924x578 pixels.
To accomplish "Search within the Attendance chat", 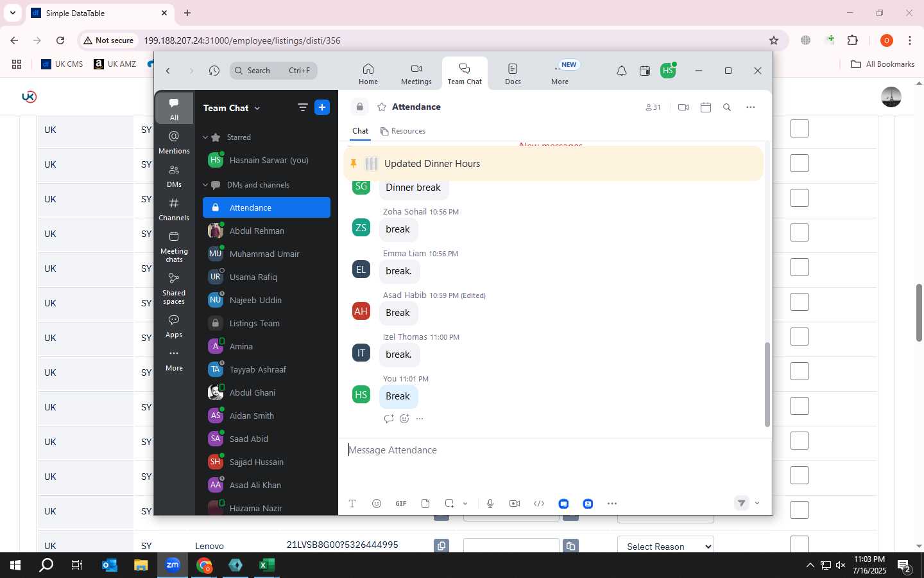I will point(727,107).
